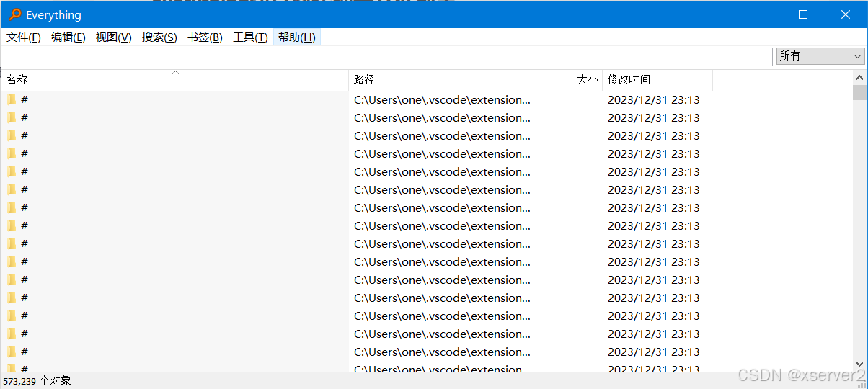Click the scrollbar up arrow
The width and height of the screenshot is (868, 389).
pos(859,77)
